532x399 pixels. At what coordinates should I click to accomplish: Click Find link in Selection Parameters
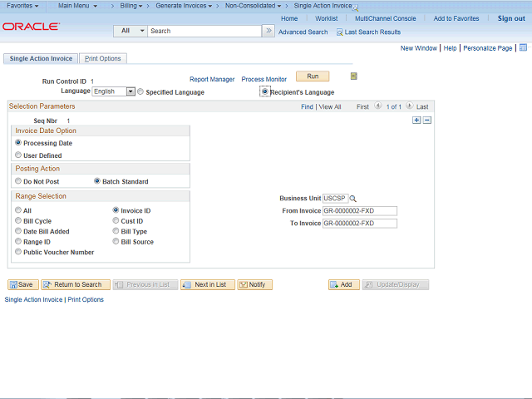click(x=307, y=106)
